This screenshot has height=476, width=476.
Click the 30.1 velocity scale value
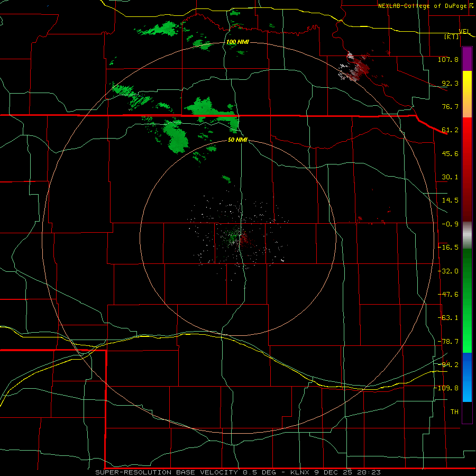450,177
